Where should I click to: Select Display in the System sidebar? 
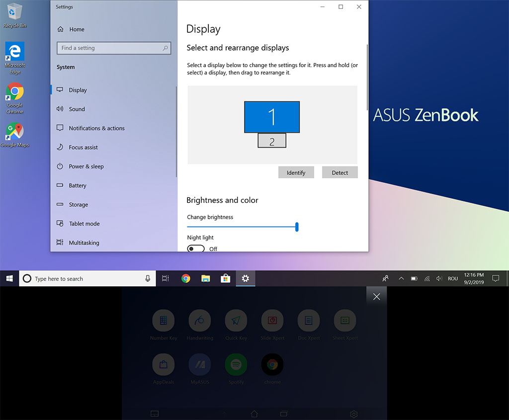tap(114, 90)
